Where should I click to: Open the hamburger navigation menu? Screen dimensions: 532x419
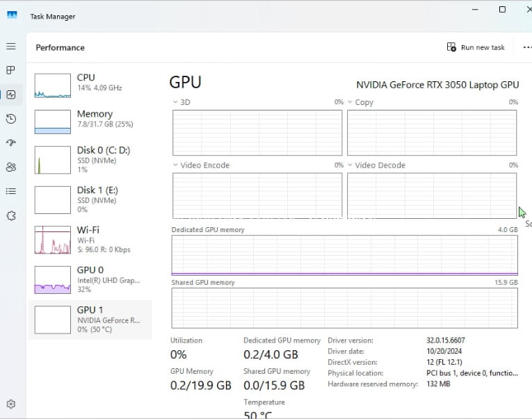pyautogui.click(x=11, y=47)
